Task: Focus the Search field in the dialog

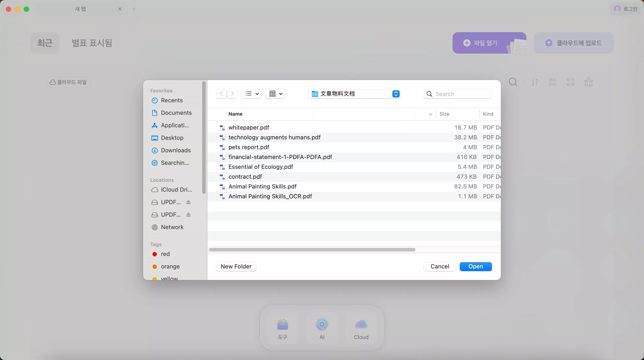Action: [458, 94]
